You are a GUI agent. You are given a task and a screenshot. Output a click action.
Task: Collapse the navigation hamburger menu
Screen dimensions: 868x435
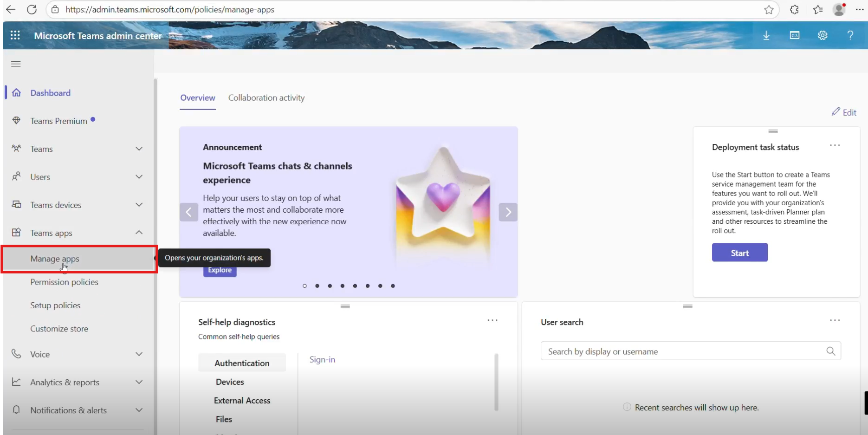click(x=16, y=64)
